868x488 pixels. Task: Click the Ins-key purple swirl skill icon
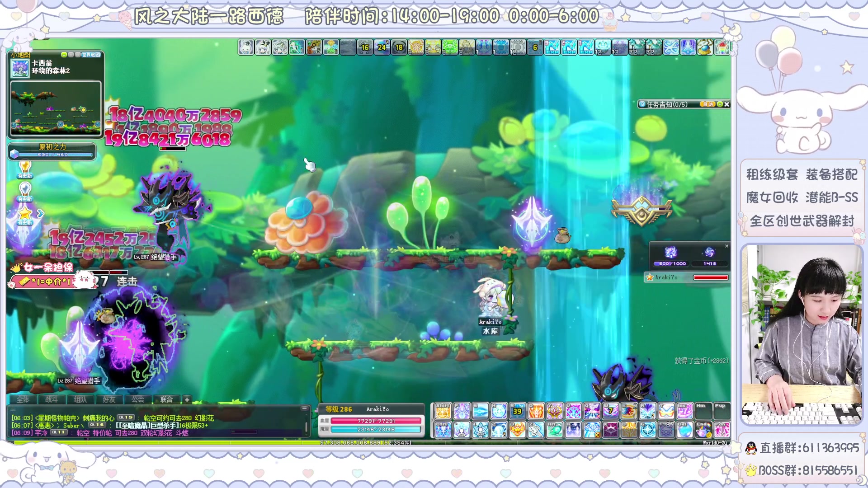click(x=685, y=411)
